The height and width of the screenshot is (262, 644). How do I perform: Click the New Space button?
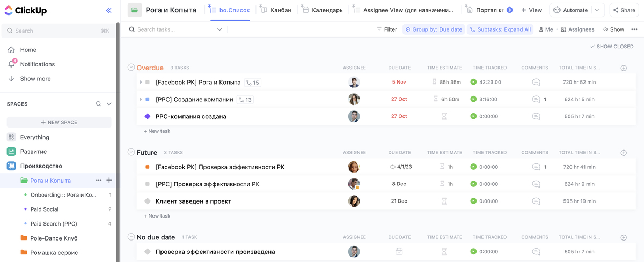click(x=59, y=122)
